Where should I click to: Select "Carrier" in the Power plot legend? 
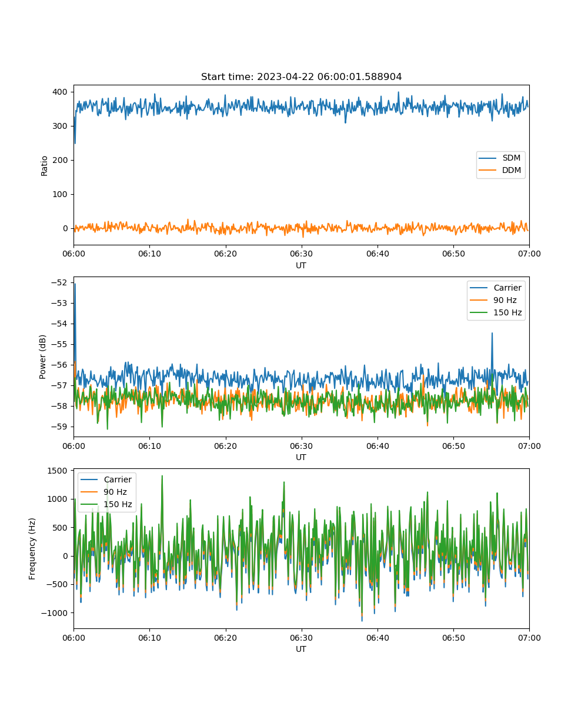click(x=507, y=288)
